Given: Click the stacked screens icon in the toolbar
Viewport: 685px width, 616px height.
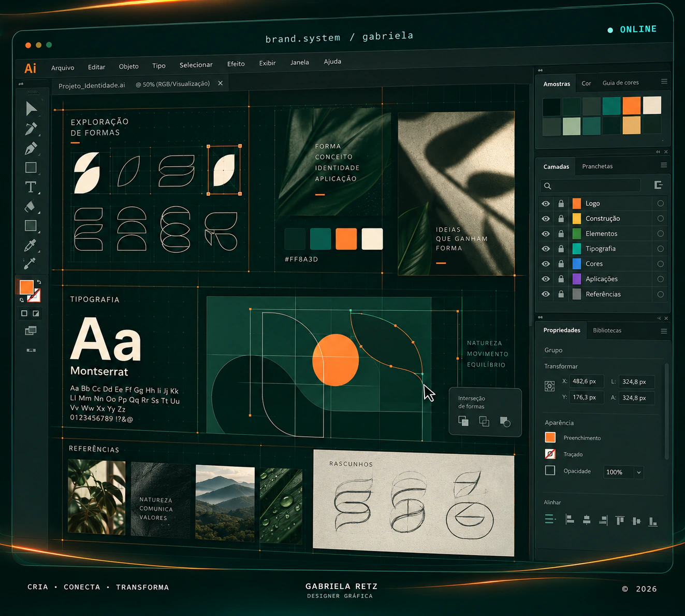Looking at the screenshot, I should coord(31,331).
